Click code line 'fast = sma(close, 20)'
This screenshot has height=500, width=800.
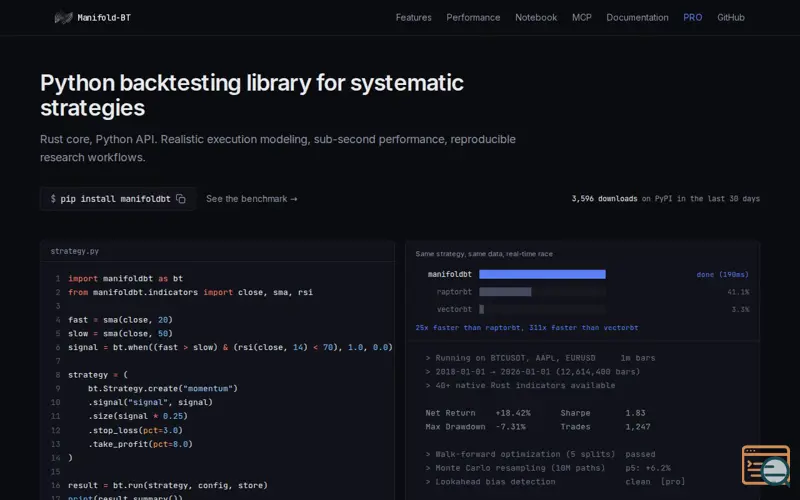click(120, 320)
